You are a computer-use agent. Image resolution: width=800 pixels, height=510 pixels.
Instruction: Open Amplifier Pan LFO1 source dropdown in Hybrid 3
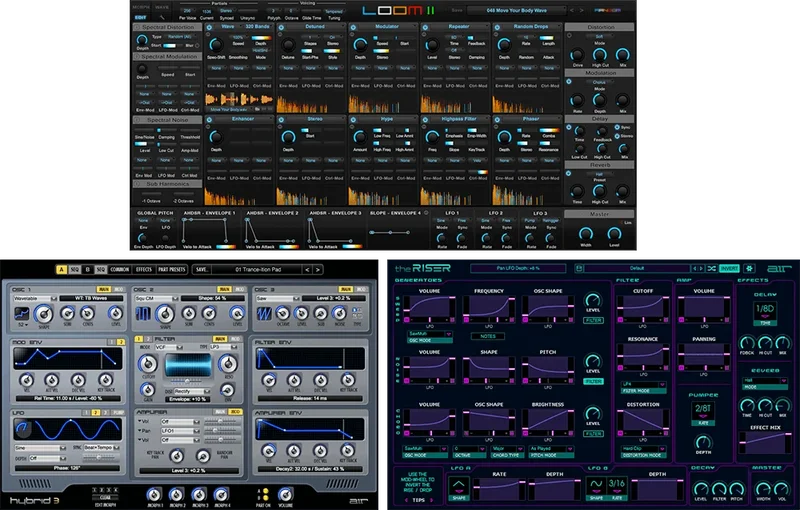[180, 431]
